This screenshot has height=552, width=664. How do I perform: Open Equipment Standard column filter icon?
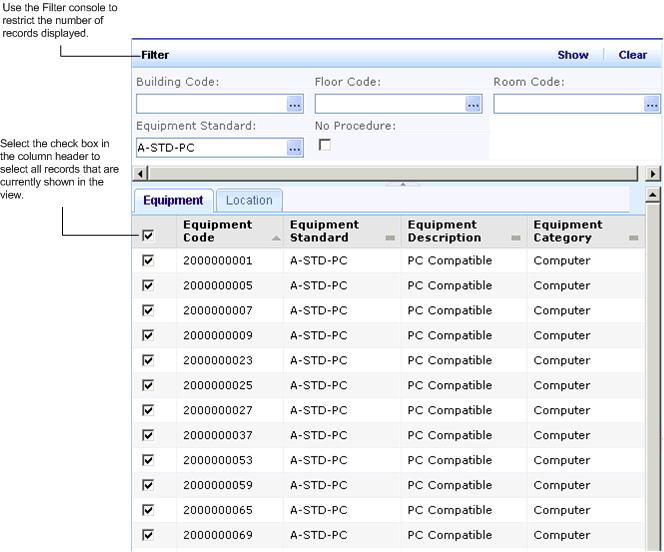[390, 238]
